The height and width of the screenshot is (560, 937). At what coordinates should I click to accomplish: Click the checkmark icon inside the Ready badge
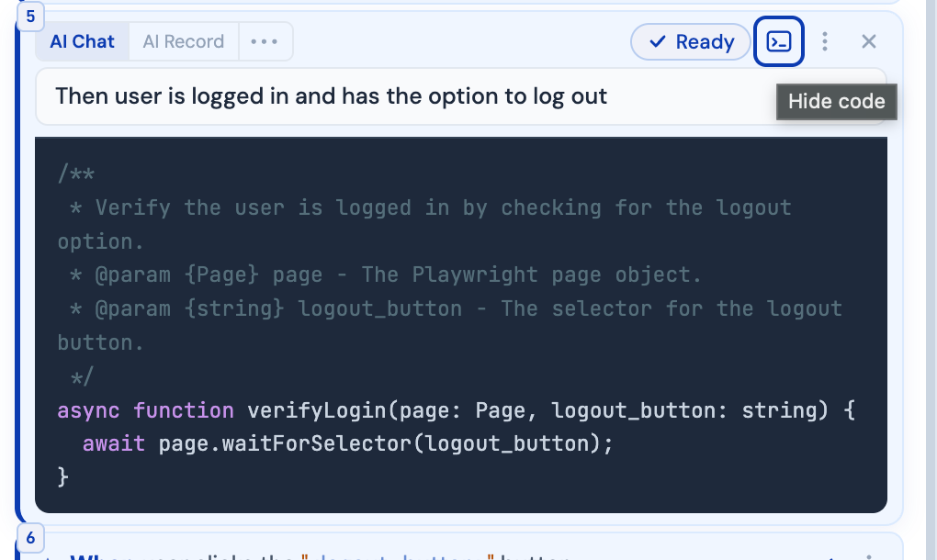click(658, 41)
